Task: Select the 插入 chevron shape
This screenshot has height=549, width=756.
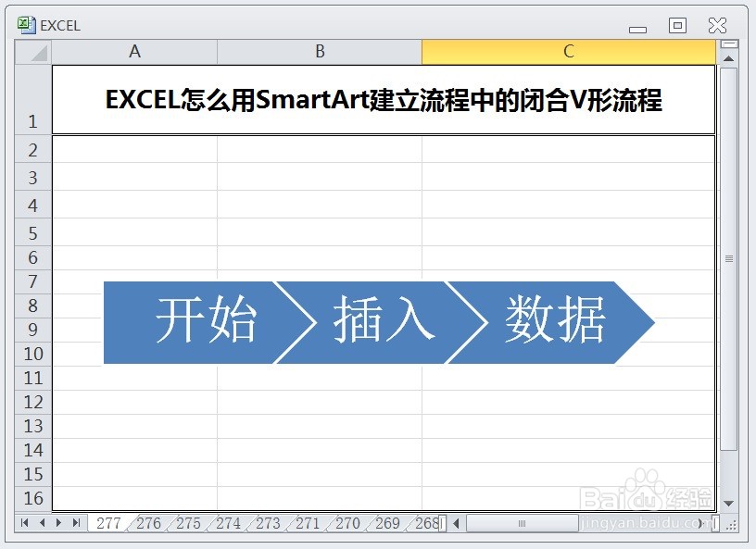Action: 384,322
